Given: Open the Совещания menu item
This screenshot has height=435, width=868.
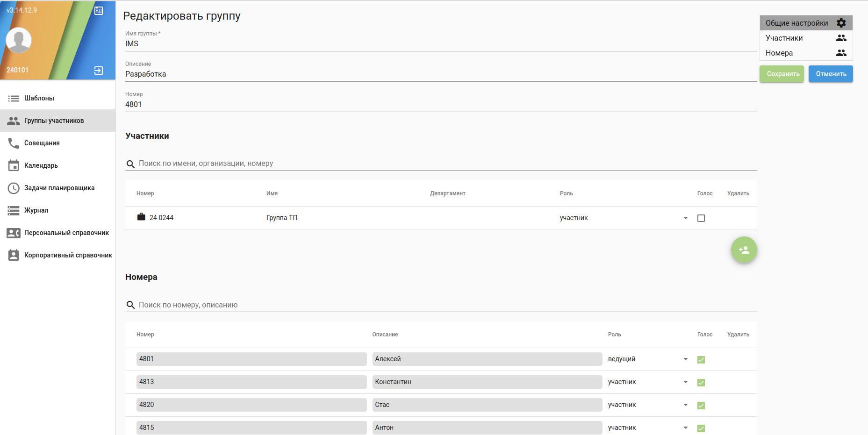Looking at the screenshot, I should tap(42, 143).
